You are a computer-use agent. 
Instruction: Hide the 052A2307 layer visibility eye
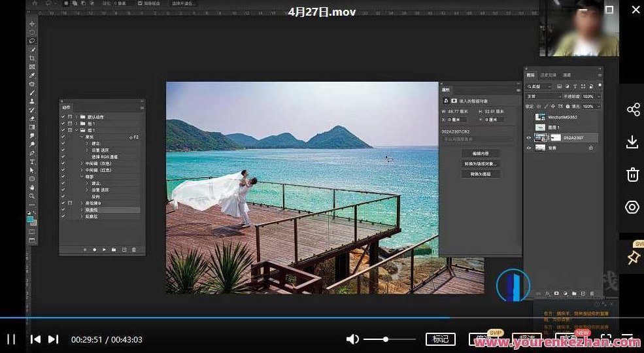click(x=529, y=138)
